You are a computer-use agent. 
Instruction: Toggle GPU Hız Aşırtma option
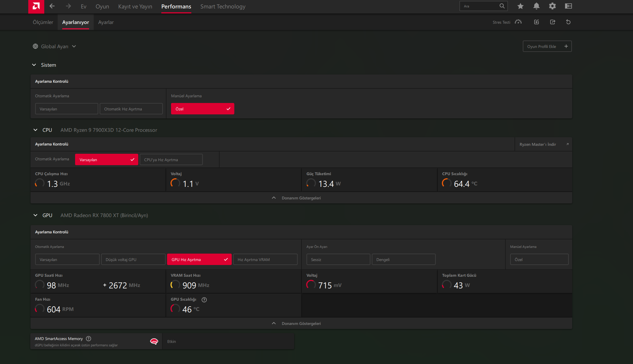tap(199, 260)
